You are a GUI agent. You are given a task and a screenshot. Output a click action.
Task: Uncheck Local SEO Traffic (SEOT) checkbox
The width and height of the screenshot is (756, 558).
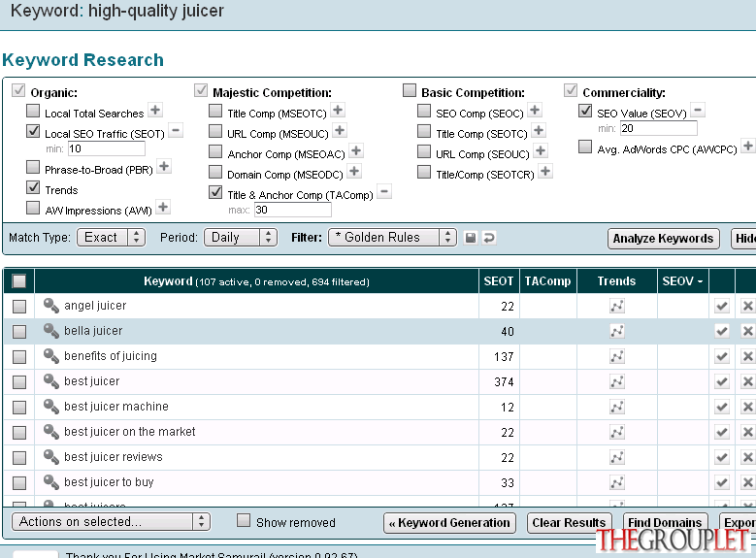33,131
